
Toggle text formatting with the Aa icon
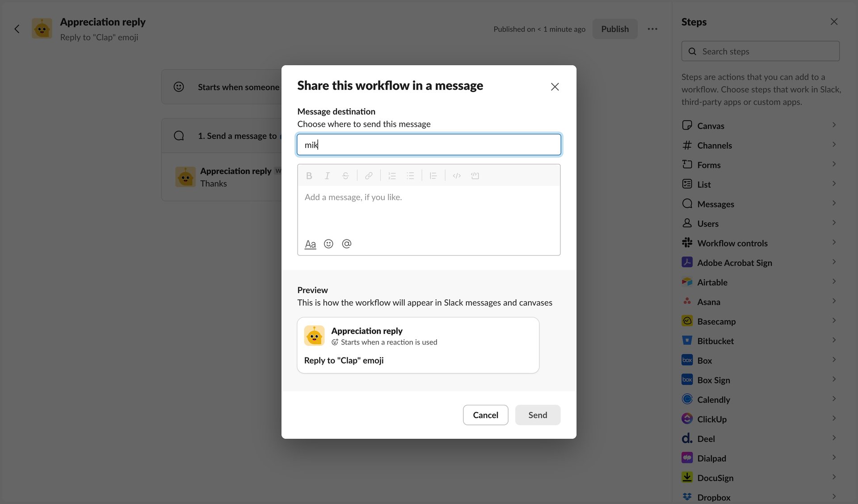[310, 244]
